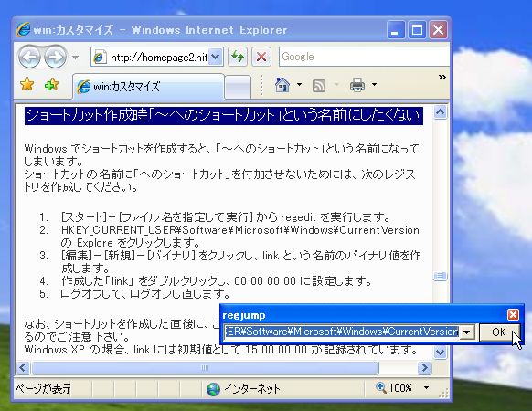Open Favorites Center via the star icon

tap(27, 84)
